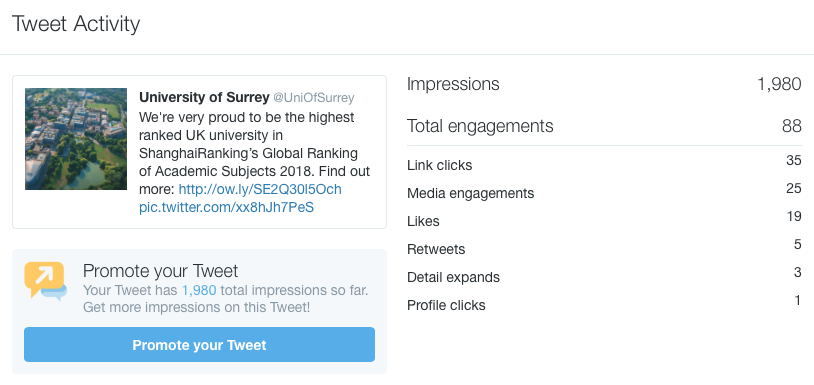Viewport: 814px width, 385px height.
Task: Click the aerial campus photo thumbnail
Action: 76,139
